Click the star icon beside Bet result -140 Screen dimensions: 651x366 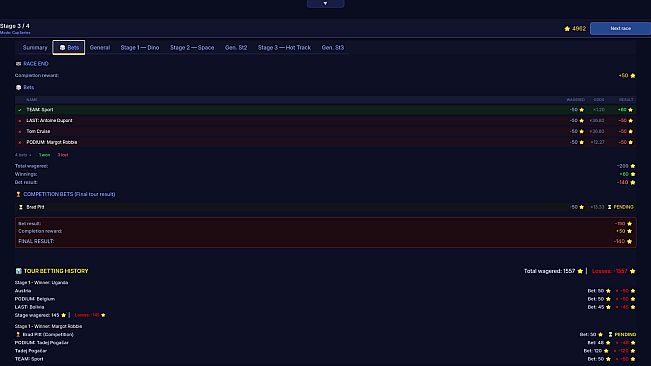coord(633,183)
